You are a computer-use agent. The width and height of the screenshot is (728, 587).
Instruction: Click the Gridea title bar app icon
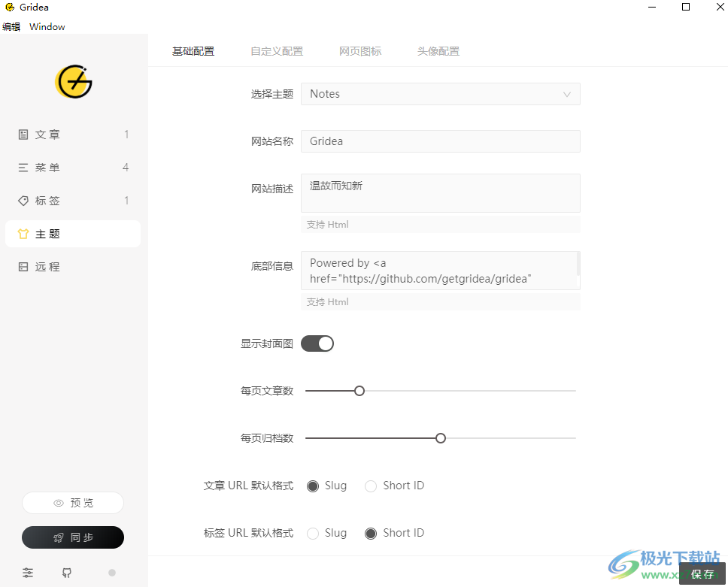point(10,7)
